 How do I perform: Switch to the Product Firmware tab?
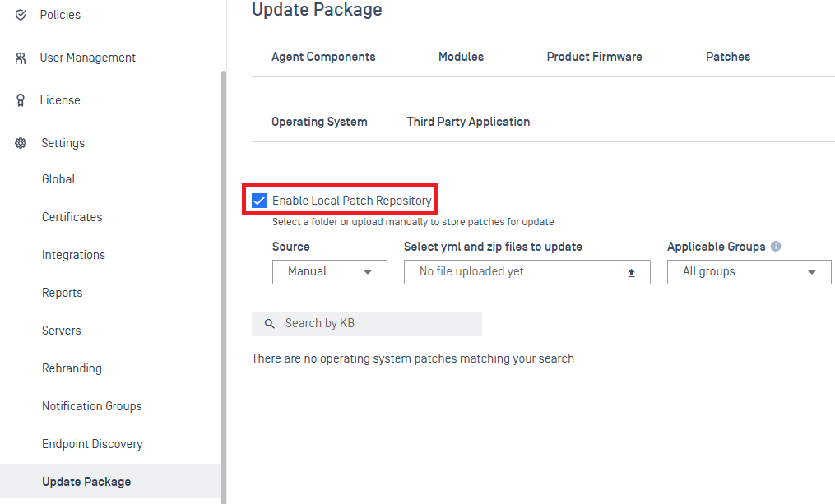click(x=594, y=57)
